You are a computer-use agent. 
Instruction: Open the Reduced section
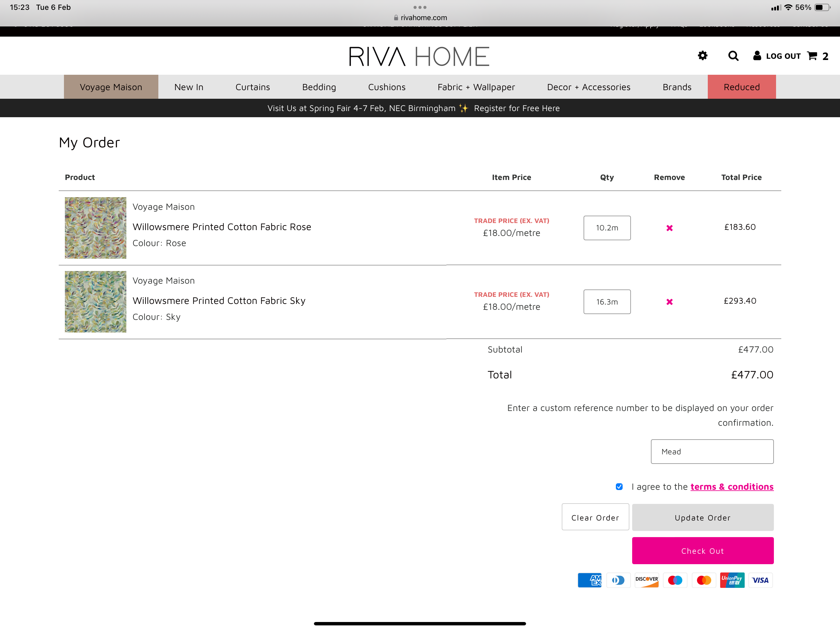[741, 87]
